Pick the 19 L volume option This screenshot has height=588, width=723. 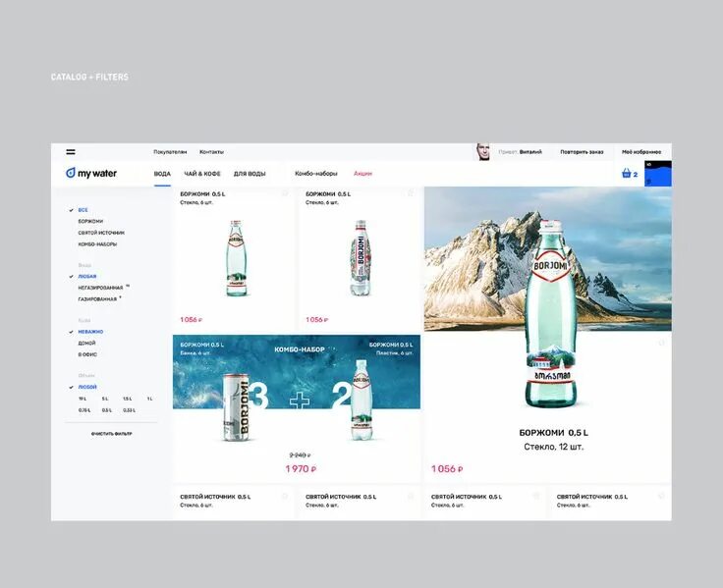pyautogui.click(x=83, y=399)
